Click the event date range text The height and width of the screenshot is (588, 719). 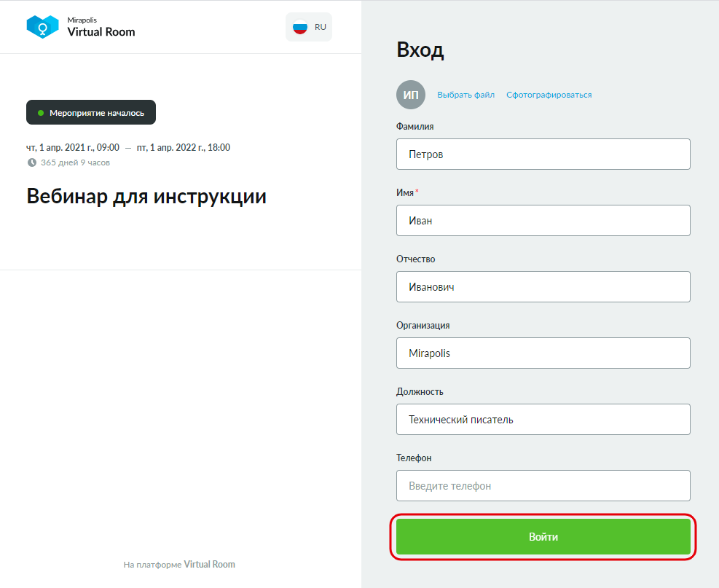click(128, 148)
